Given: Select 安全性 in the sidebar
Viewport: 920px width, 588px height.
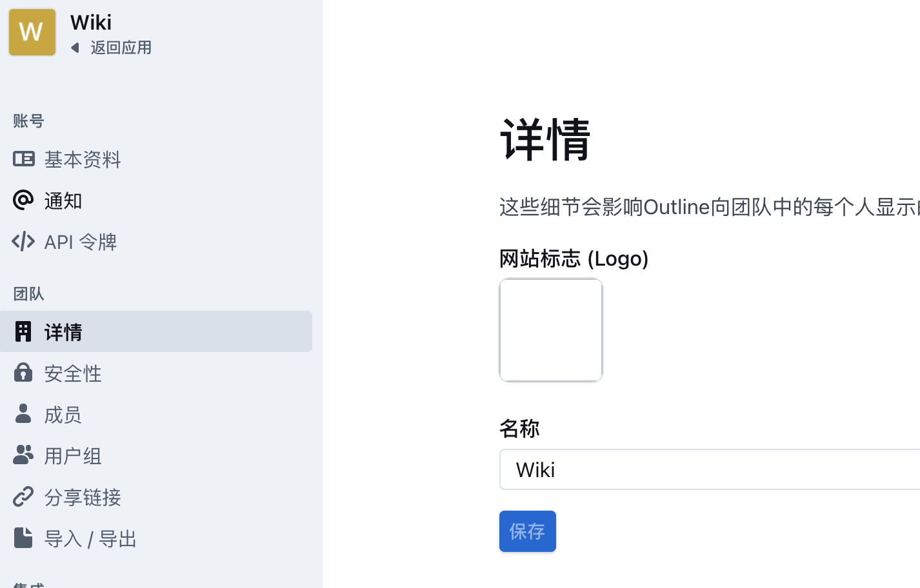Looking at the screenshot, I should tap(73, 373).
